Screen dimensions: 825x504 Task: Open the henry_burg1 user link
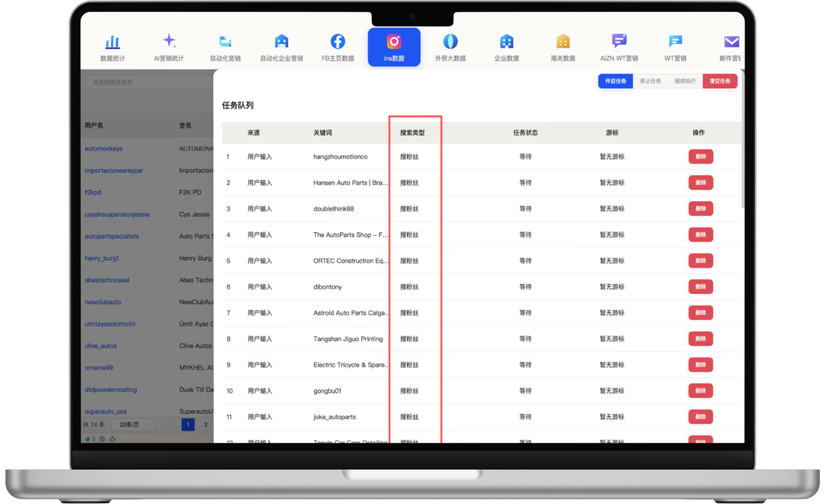(x=102, y=259)
